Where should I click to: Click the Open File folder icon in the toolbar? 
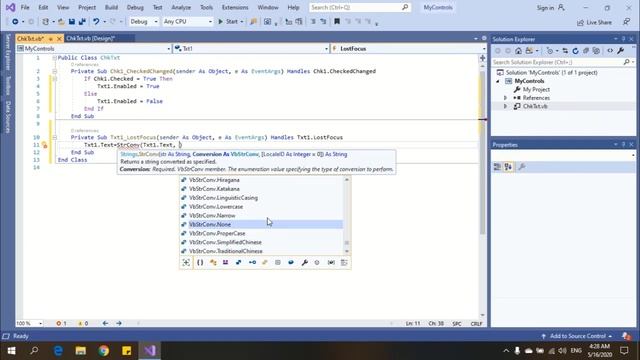pyautogui.click(x=61, y=22)
